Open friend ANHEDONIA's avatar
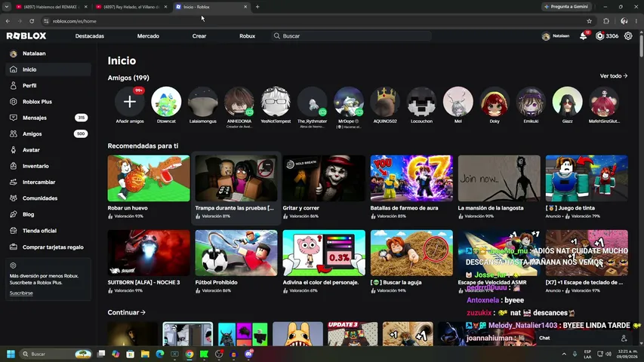This screenshot has height=362, width=644. (239, 101)
